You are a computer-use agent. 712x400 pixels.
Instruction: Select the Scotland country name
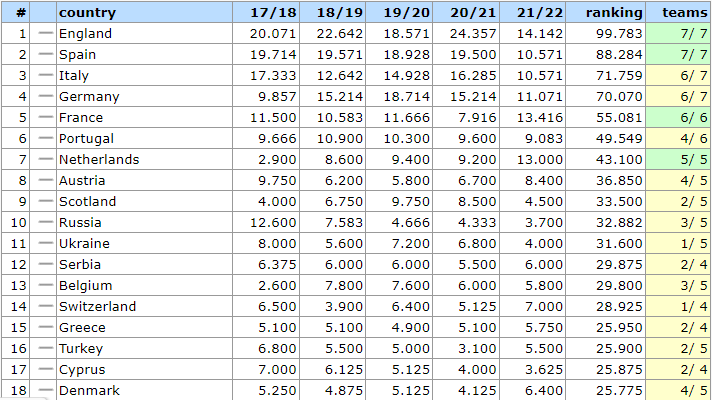[87, 201]
